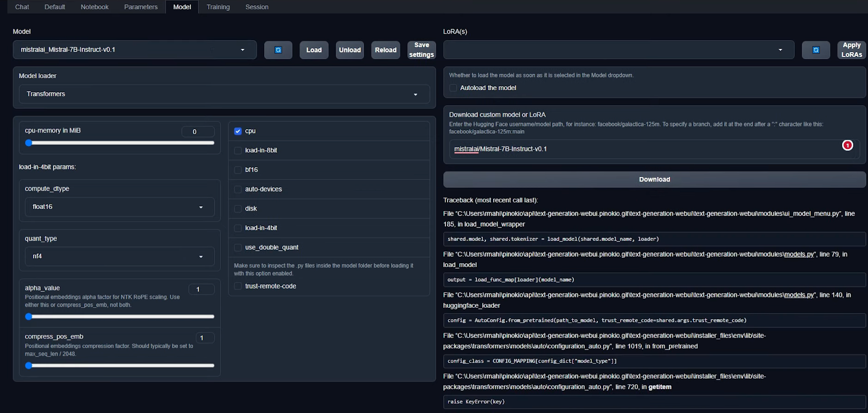Expand the compute_dtype float16 dropdown

click(x=120, y=207)
